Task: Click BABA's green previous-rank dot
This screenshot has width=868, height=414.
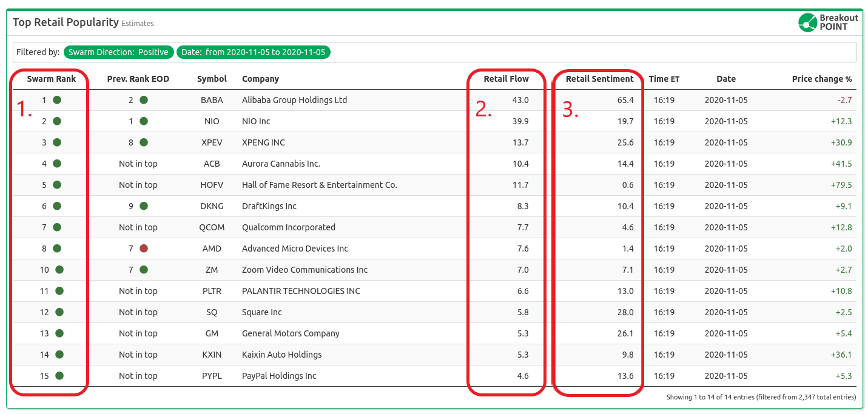Action: (144, 100)
